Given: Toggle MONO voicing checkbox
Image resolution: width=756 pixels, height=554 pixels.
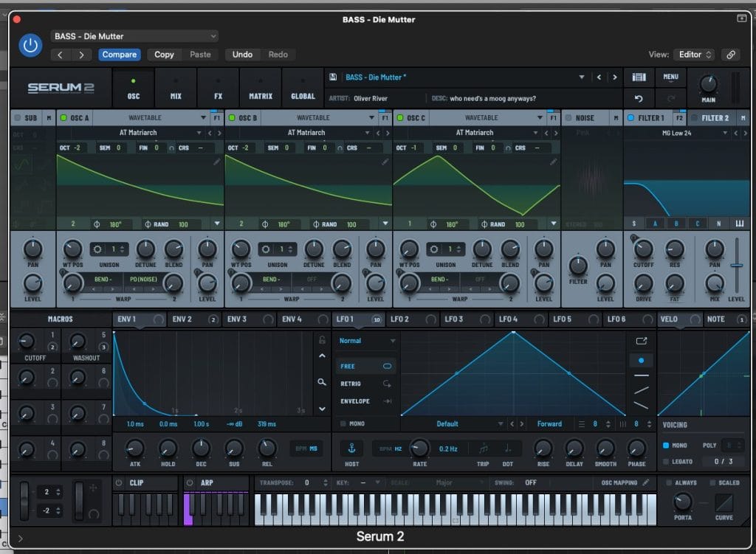Looking at the screenshot, I should point(666,446).
